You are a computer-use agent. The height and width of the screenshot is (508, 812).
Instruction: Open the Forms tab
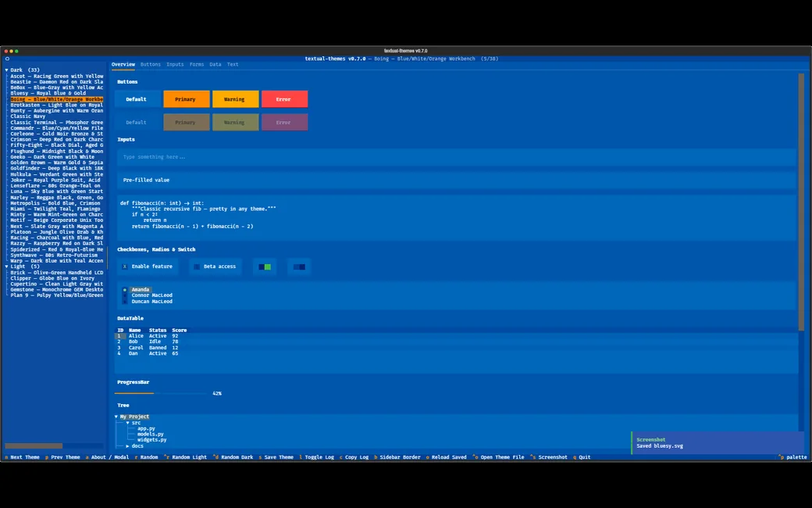[x=197, y=64]
